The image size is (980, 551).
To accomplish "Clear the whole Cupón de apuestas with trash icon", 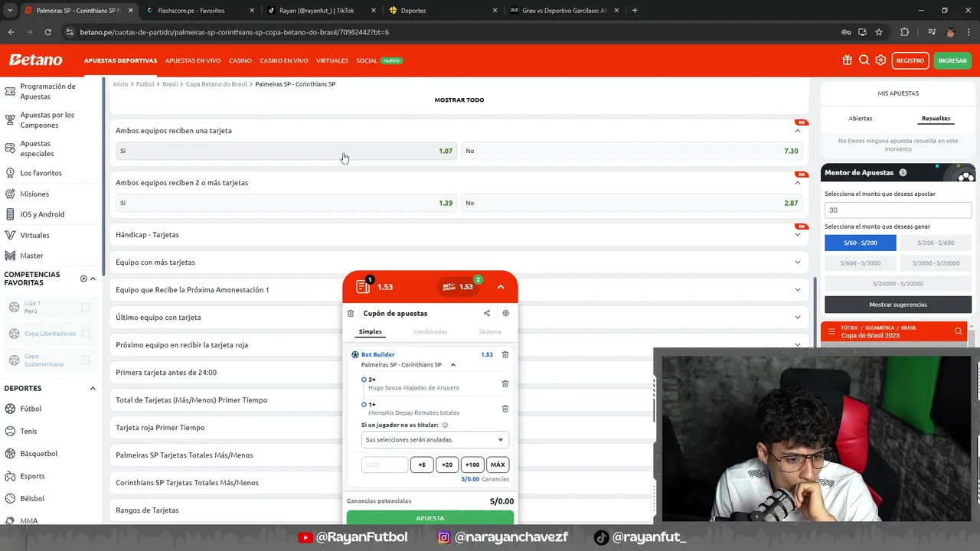I will tap(351, 313).
